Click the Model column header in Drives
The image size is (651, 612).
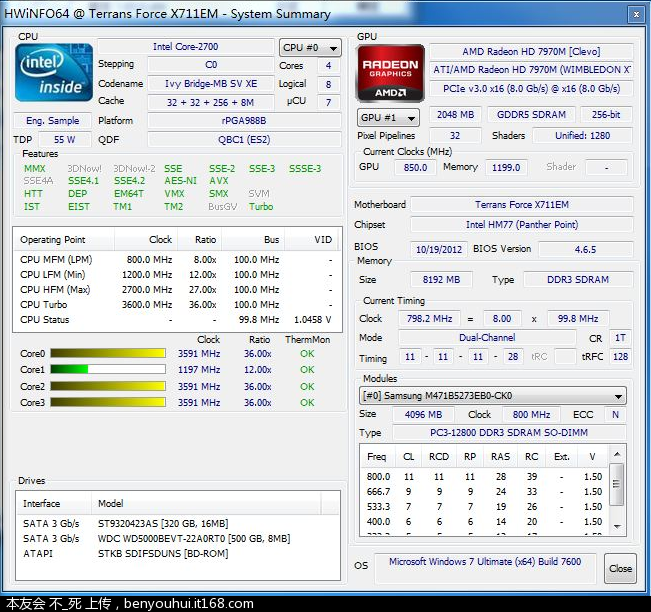click(111, 504)
